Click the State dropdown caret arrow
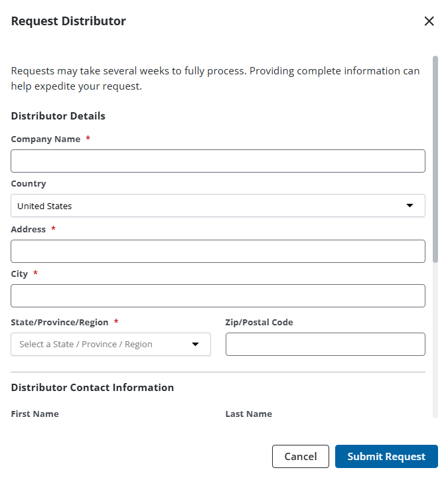Viewport: 448px width, 478px height. click(195, 344)
